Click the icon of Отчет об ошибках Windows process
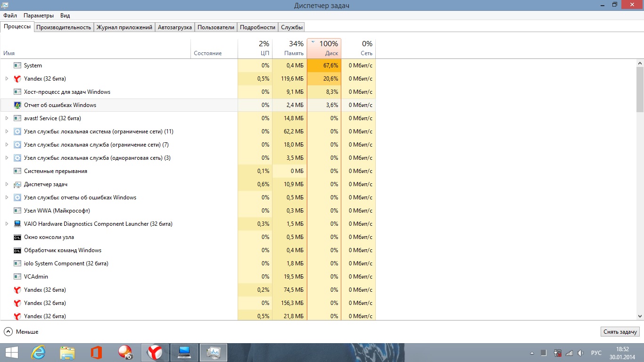Viewport: 644px width, 362px height. [x=17, y=105]
